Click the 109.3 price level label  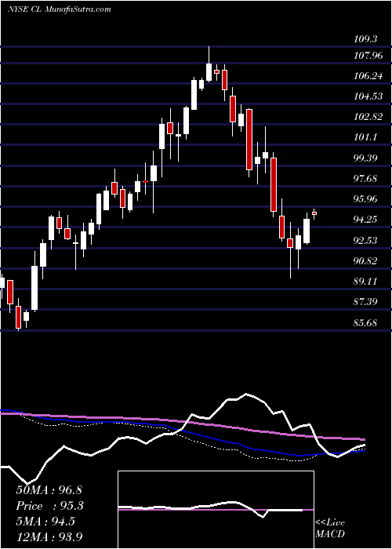click(x=365, y=39)
